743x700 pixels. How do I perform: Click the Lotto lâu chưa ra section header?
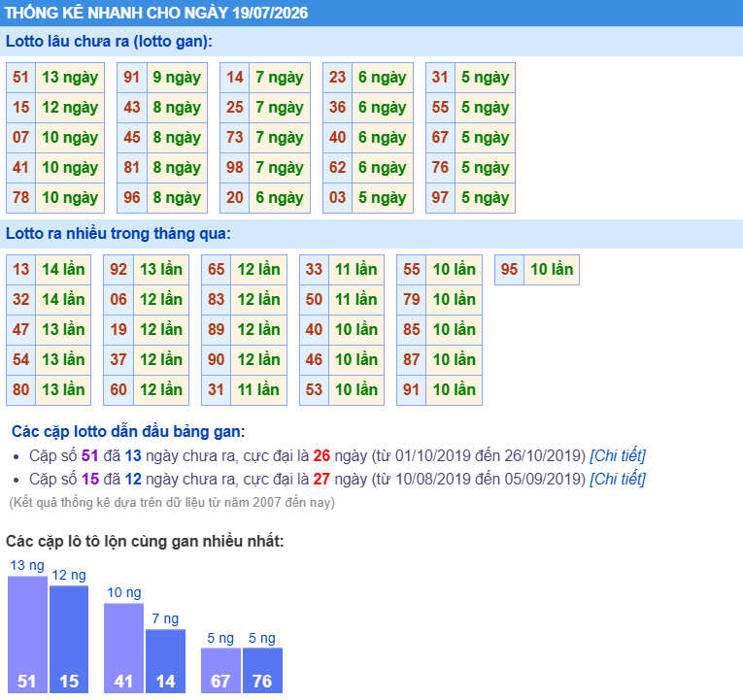371,42
